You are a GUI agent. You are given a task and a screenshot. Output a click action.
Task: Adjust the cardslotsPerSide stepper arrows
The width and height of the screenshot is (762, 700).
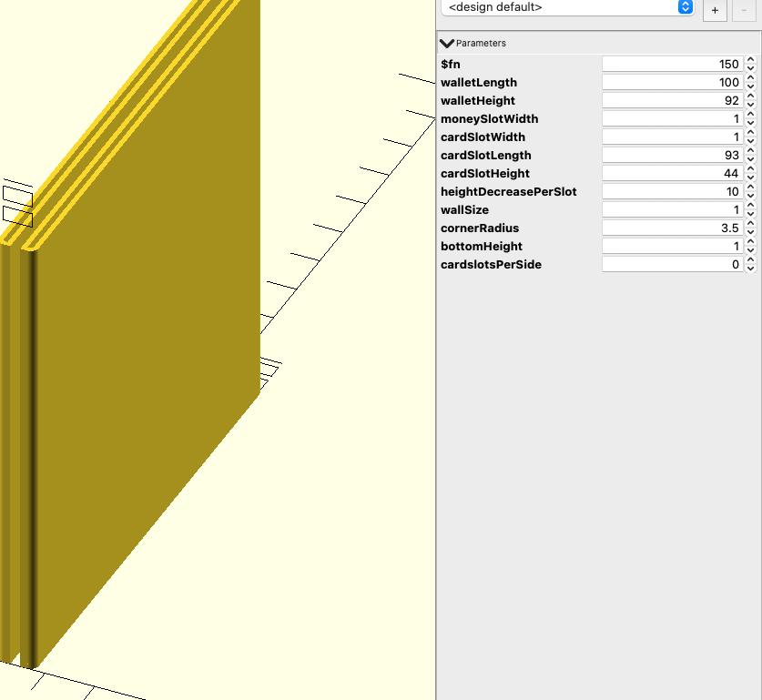coord(751,264)
